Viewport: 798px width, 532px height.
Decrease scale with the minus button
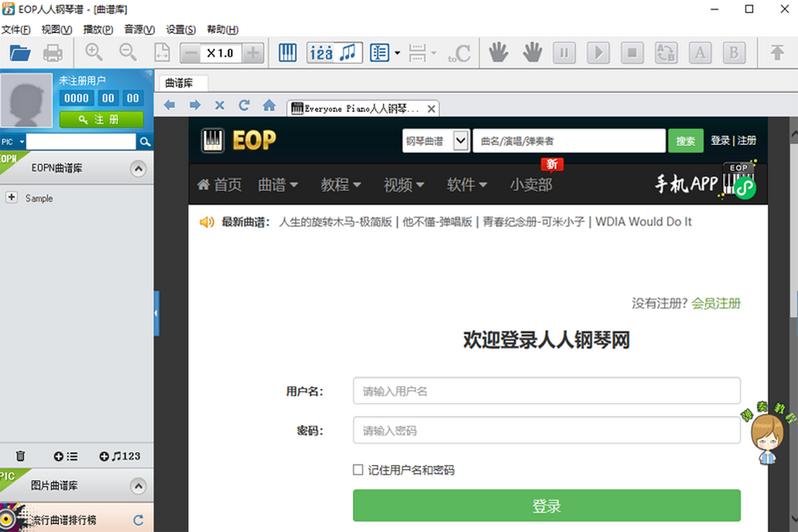tap(190, 53)
